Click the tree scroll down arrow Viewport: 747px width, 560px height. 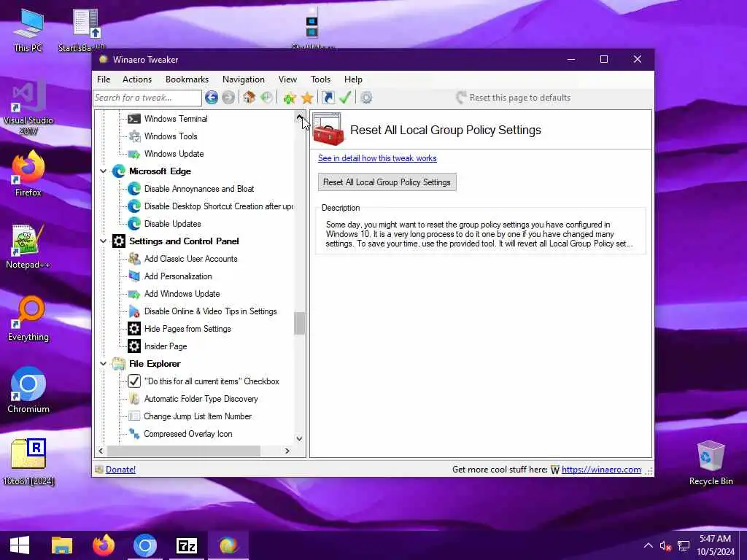coord(299,438)
